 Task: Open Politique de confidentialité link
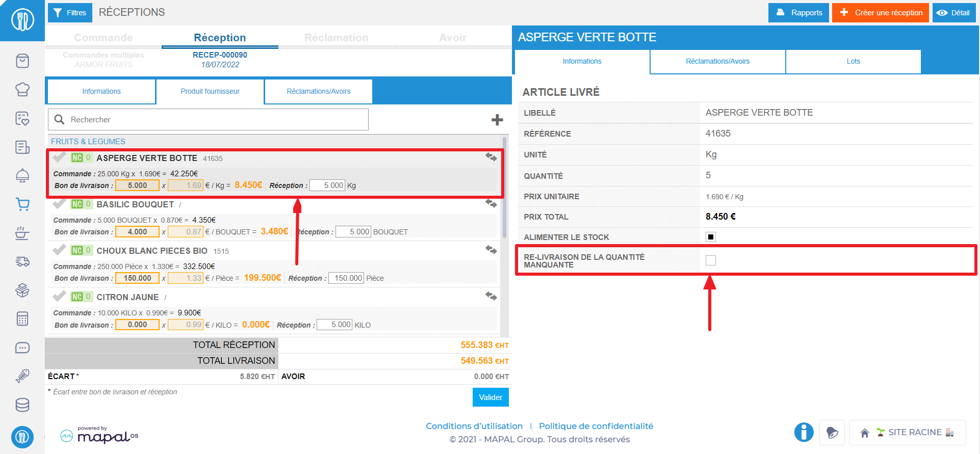pos(596,426)
